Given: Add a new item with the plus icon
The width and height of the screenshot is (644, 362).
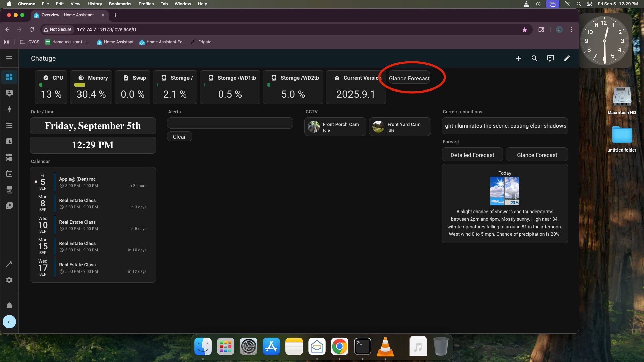Looking at the screenshot, I should (518, 58).
